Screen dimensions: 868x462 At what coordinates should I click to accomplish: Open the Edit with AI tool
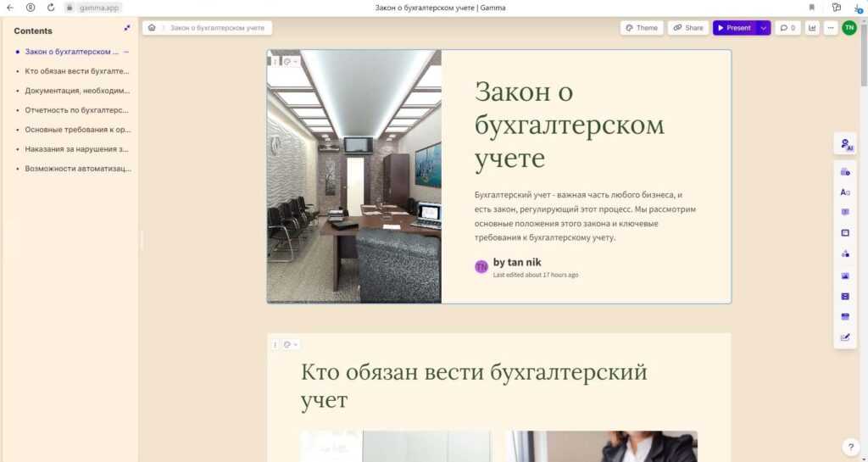845,144
